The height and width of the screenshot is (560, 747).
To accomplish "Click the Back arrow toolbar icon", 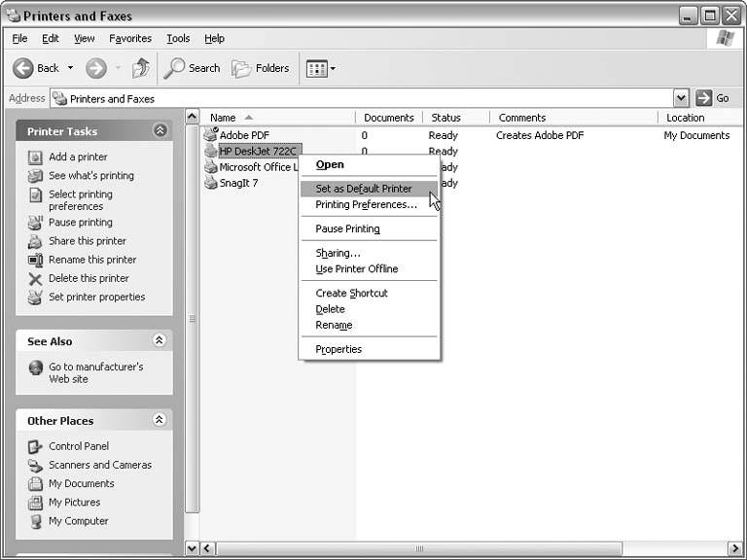I will 23,68.
